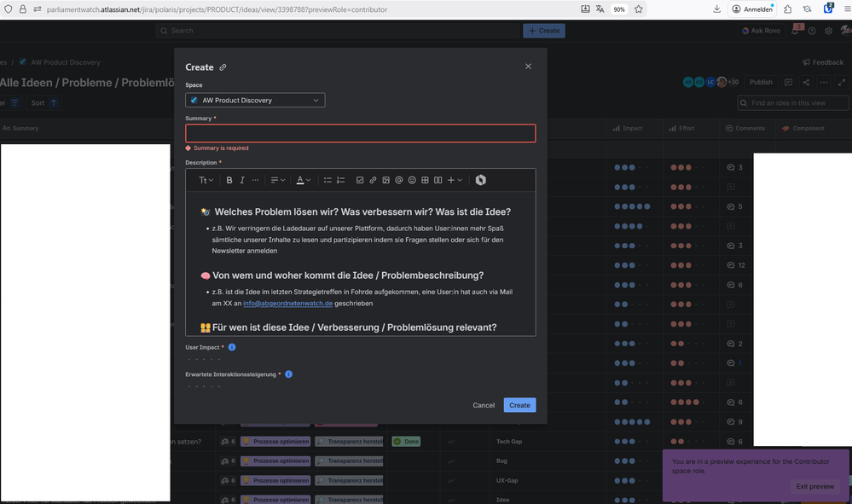Open info@abgeordnetenwatch.de email link

click(x=287, y=304)
